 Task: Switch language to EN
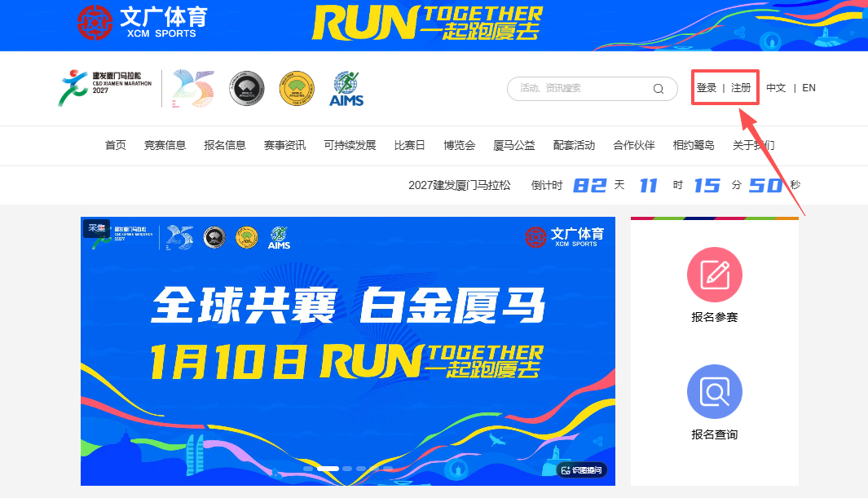pyautogui.click(x=809, y=87)
